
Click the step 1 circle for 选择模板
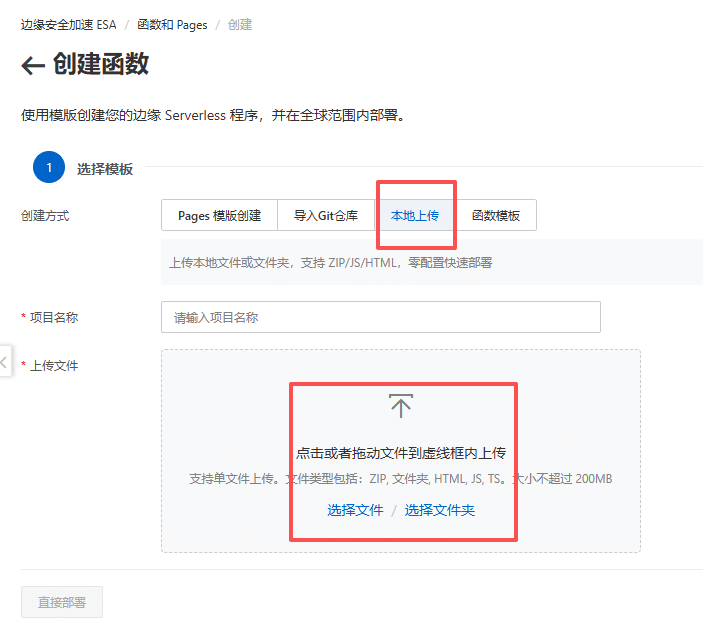coord(49,167)
